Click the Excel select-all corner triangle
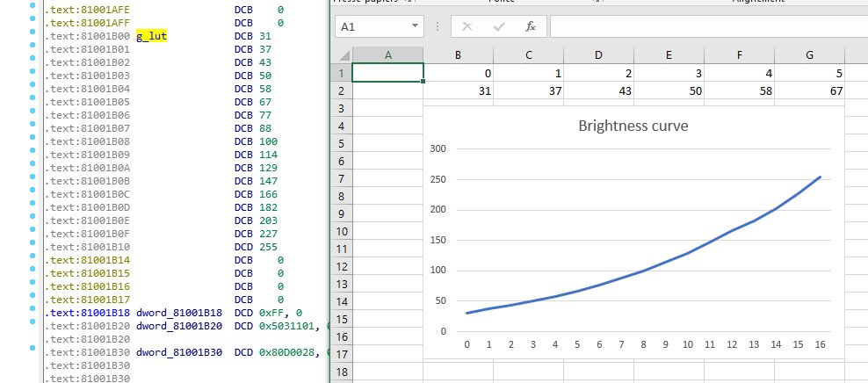 [x=344, y=54]
